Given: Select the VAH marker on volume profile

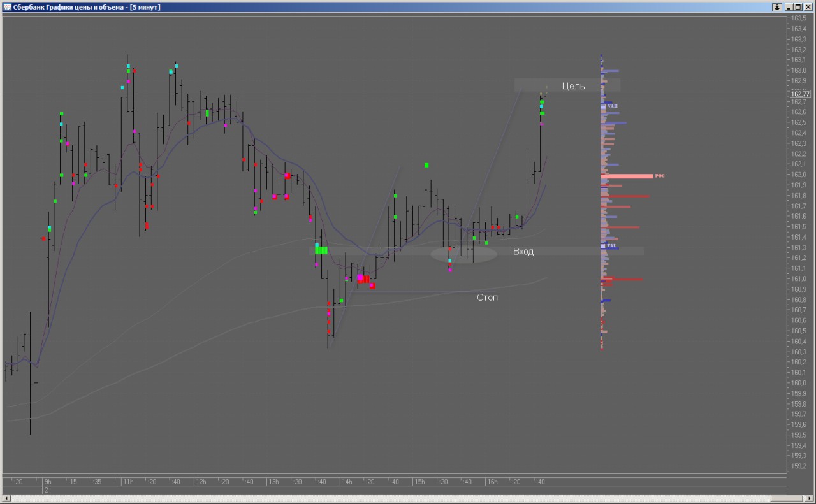Looking at the screenshot, I should [612, 106].
